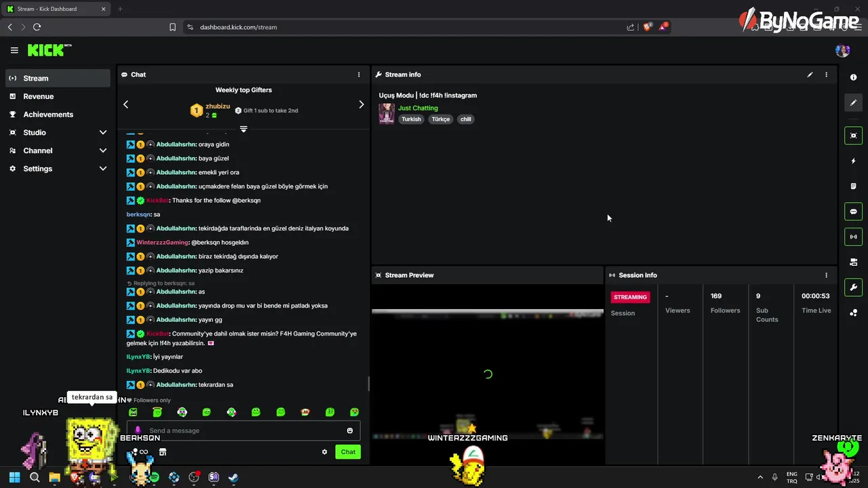Click the 'Followers only' chat label
This screenshot has height=488, width=868.
pyautogui.click(x=152, y=401)
